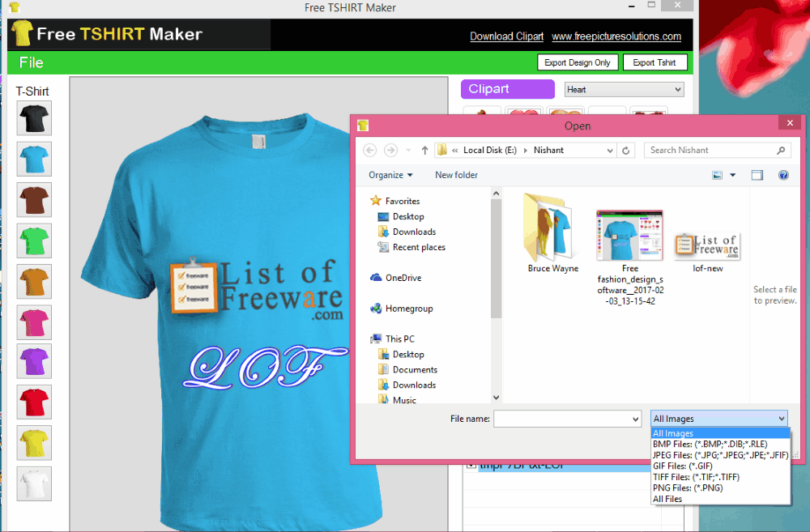Image resolution: width=810 pixels, height=532 pixels.
Task: Collapse the All Images file type combo box
Action: point(719,419)
